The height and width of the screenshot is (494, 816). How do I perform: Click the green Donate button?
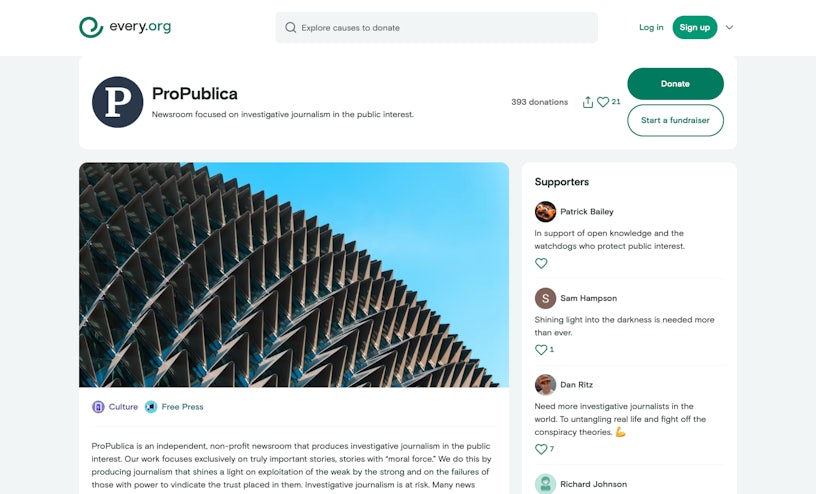[x=675, y=84]
